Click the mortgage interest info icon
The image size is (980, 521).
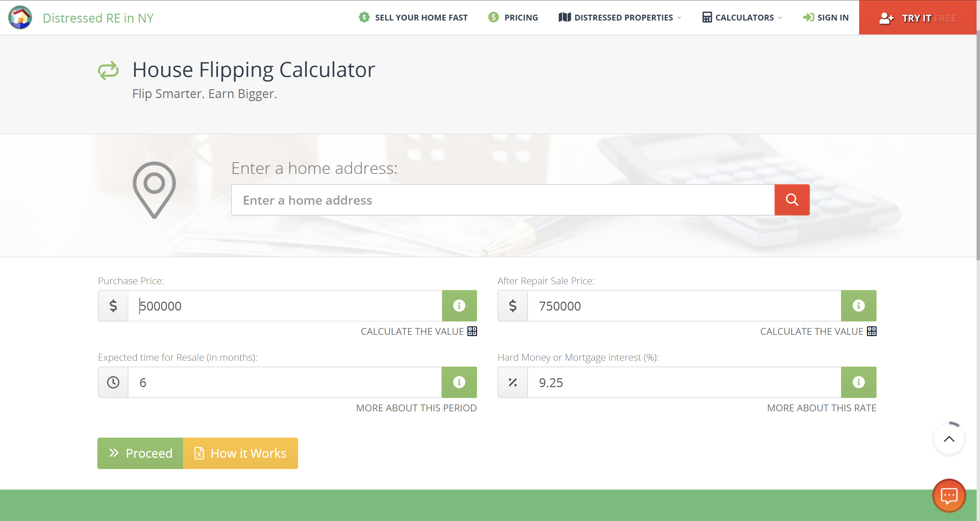point(858,382)
